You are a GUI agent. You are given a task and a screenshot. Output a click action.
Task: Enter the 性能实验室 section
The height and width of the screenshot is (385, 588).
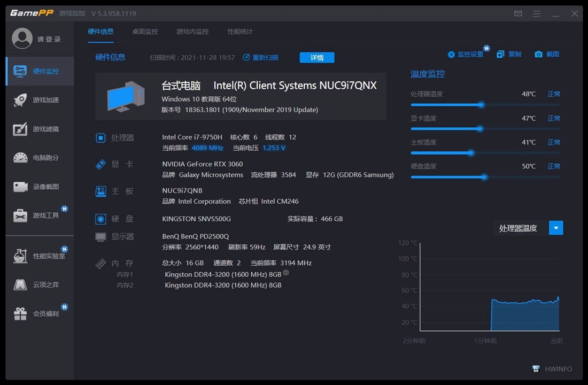[37, 256]
